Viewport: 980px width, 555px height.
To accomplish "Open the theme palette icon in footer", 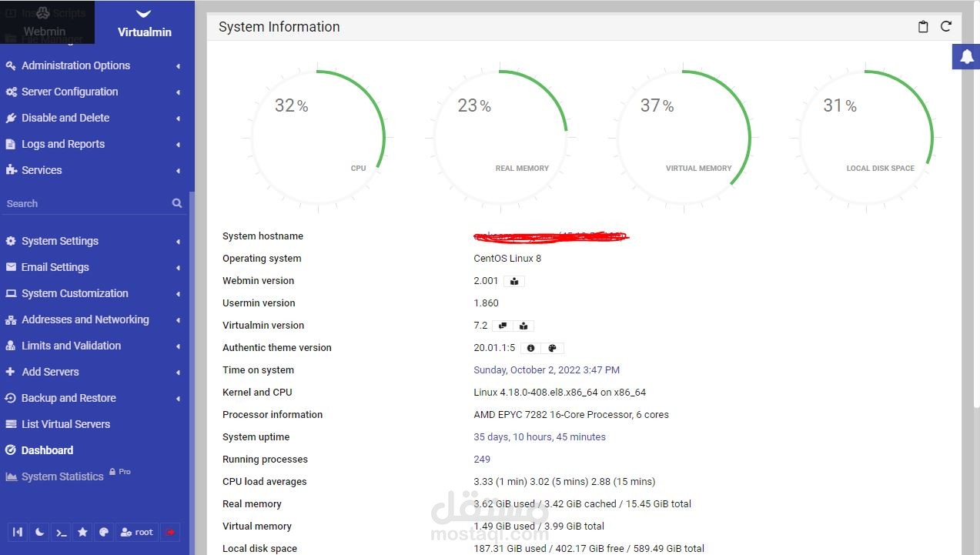I will 104,532.
